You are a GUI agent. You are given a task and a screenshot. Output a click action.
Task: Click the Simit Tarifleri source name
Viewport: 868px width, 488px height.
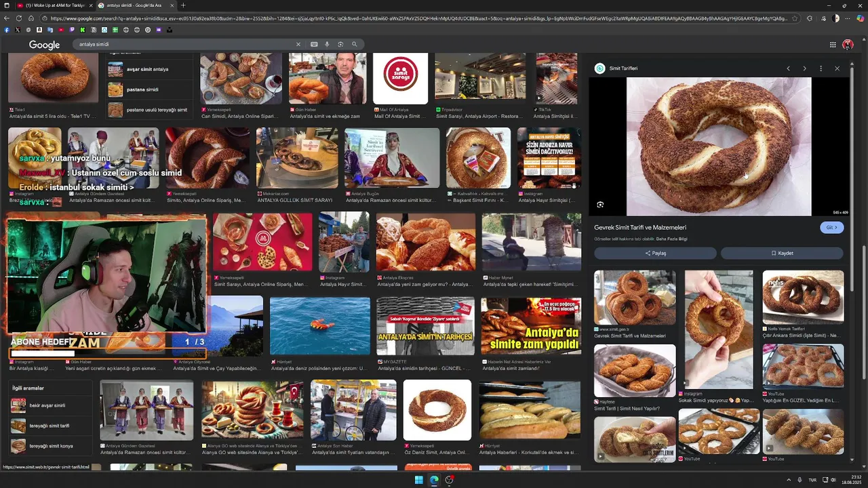623,68
